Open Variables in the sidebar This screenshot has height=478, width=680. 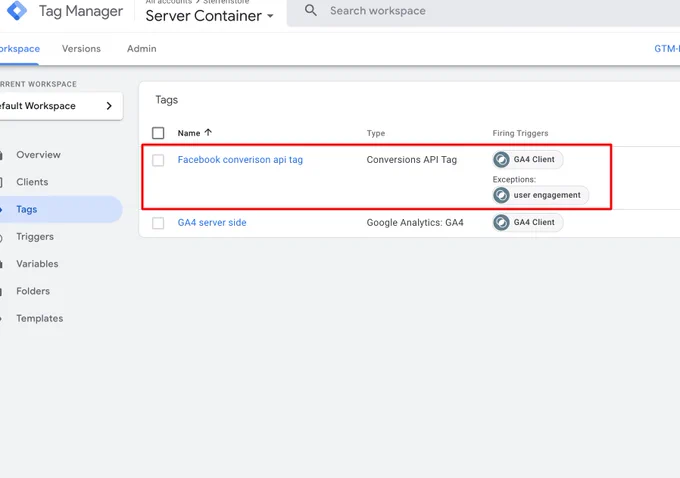tap(37, 264)
